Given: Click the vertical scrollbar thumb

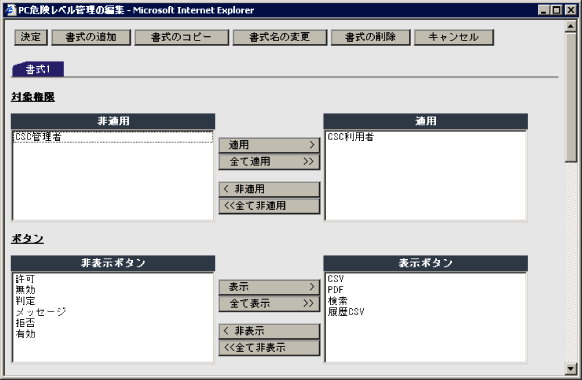Looking at the screenshot, I should pos(570,97).
